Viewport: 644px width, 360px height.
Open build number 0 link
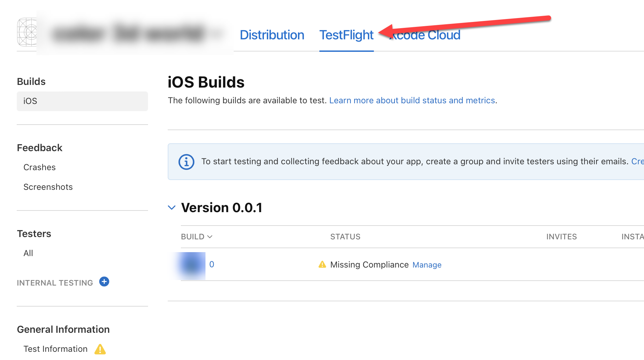point(212,264)
